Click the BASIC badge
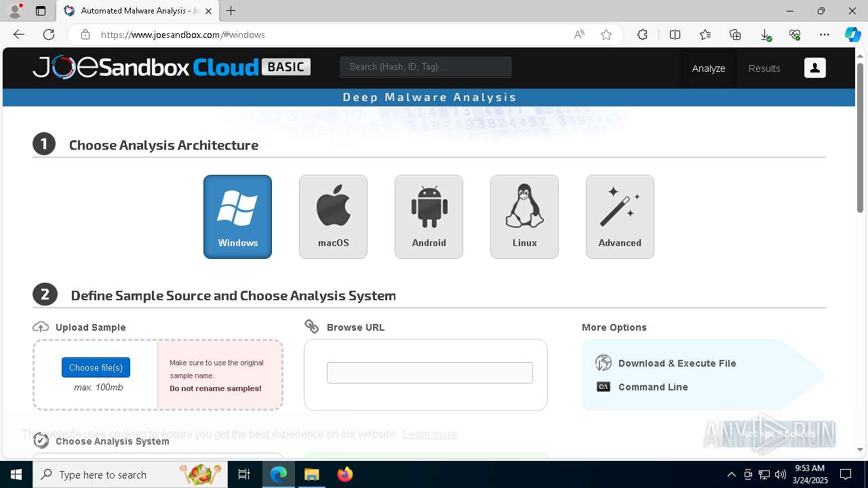 pyautogui.click(x=285, y=66)
